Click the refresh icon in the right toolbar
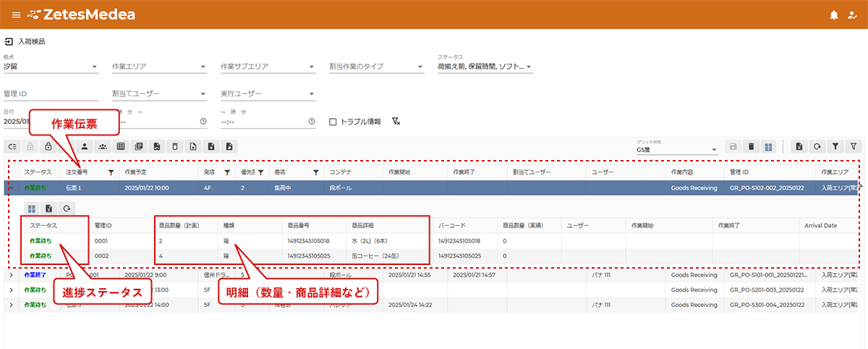The width and height of the screenshot is (868, 349). click(817, 146)
